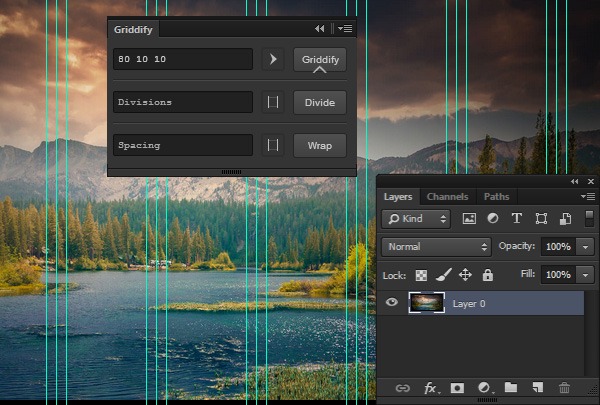Open the Kind filter dropdown
The width and height of the screenshot is (600, 405).
417,218
